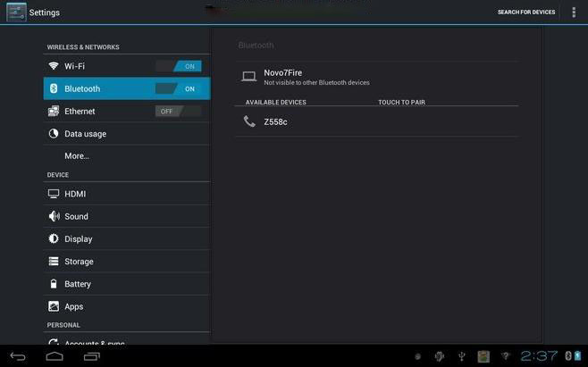Image resolution: width=588 pixels, height=367 pixels.
Task: Click the WIRELESS & NETWORKS section header
Action: pos(83,46)
